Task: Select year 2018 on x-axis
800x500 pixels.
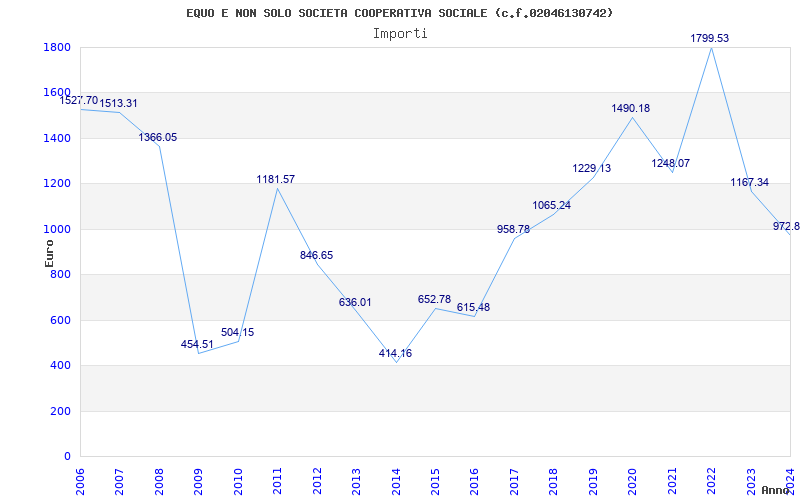Action: pos(554,481)
